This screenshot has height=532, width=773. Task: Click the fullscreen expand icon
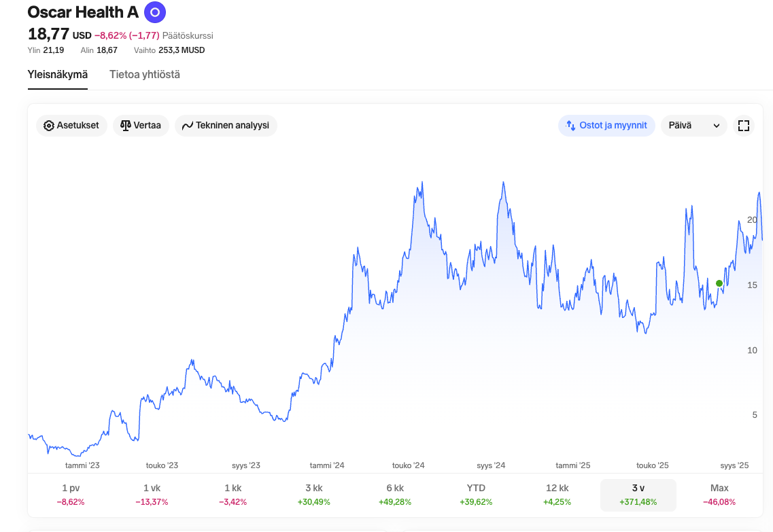click(743, 126)
